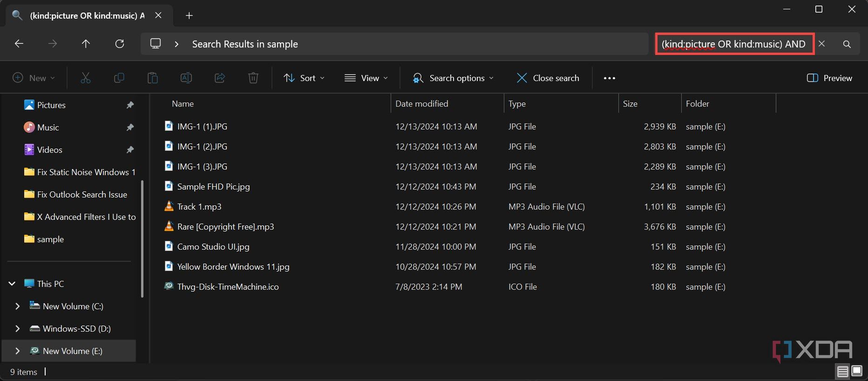868x381 pixels.
Task: Sort by Type column header
Action: 517,103
